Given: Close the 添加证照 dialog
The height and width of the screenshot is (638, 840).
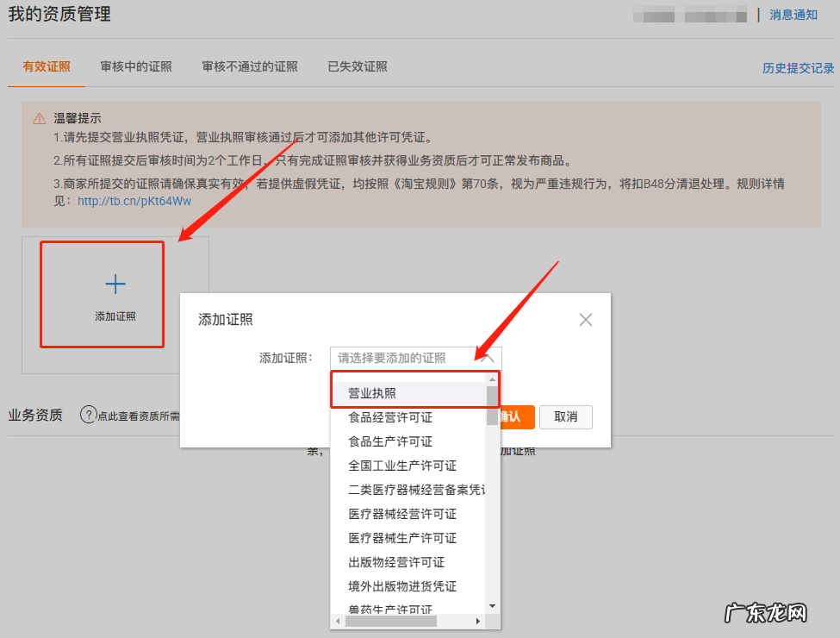Looking at the screenshot, I should coord(586,319).
